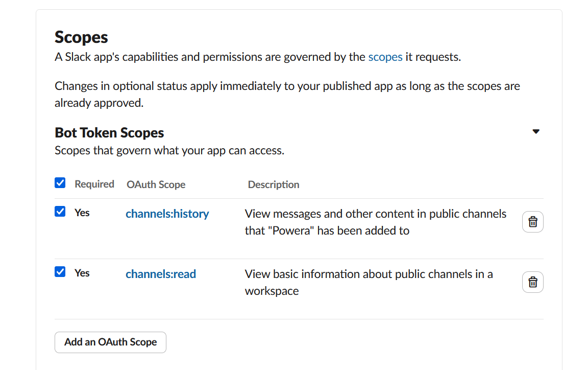The height and width of the screenshot is (370, 588).
Task: Click the "Yes" label beside channels:read
Action: pos(82,273)
